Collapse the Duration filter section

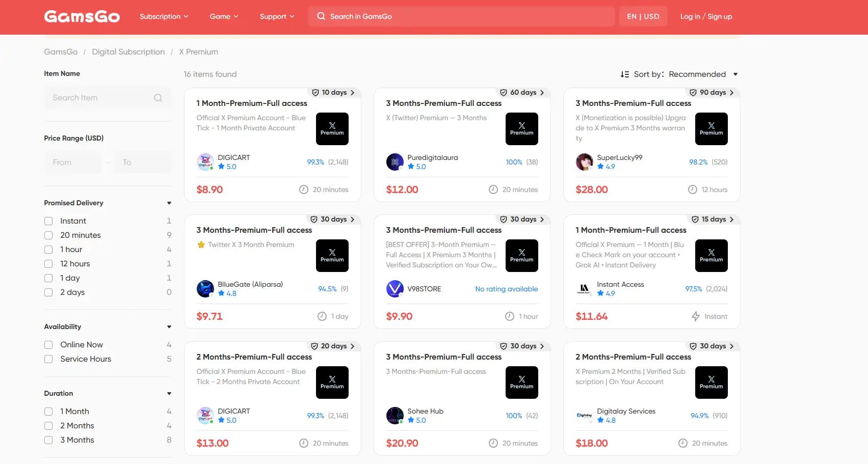pos(169,394)
